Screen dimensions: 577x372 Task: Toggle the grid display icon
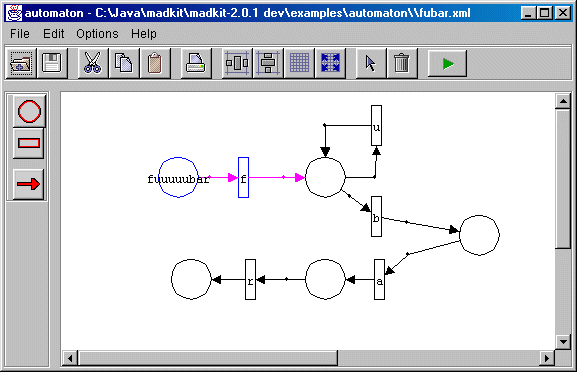click(x=299, y=63)
